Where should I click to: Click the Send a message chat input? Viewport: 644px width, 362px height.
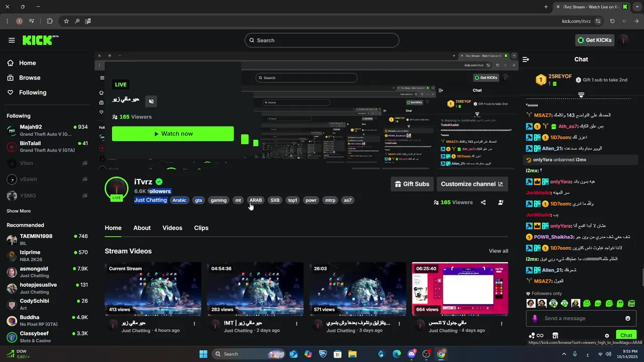(582, 318)
